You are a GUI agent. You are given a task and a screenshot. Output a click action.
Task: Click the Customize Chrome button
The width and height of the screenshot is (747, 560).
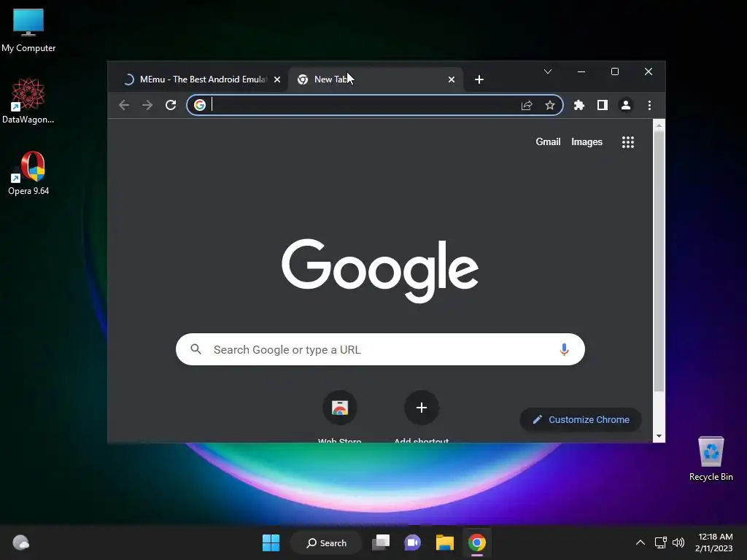pyautogui.click(x=580, y=419)
